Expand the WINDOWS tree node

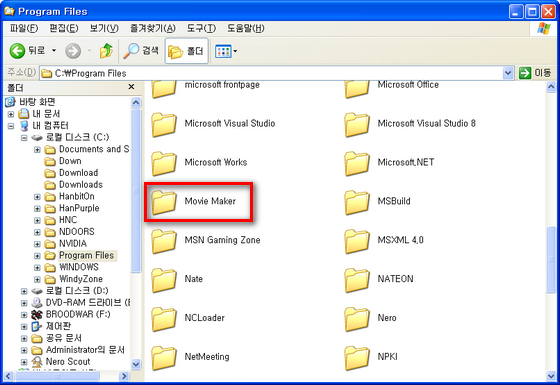click(37, 268)
